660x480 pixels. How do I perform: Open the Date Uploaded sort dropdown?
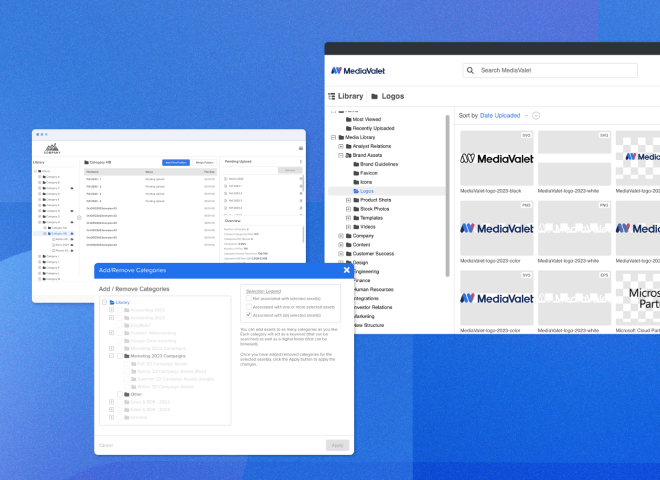tap(526, 116)
